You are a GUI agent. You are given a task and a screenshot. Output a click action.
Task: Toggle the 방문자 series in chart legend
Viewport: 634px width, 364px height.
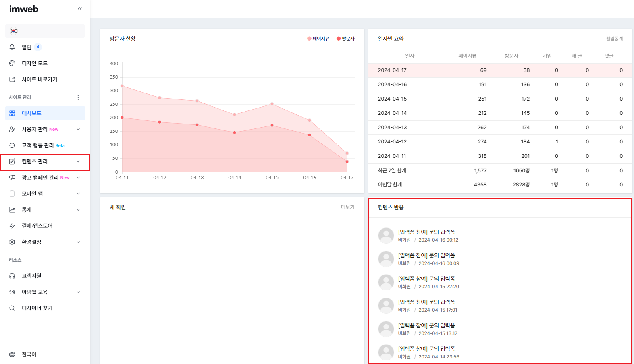[346, 39]
